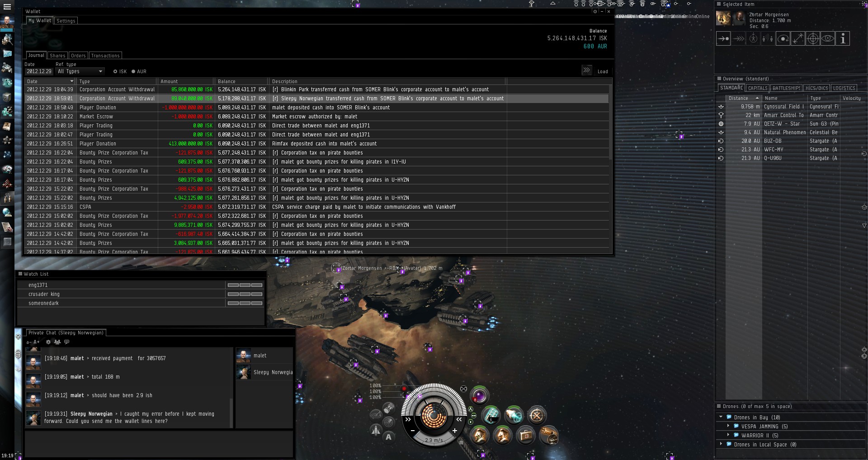The width and height of the screenshot is (868, 460).
Task: Open cargo hold button on HUD
Action: pos(389,408)
